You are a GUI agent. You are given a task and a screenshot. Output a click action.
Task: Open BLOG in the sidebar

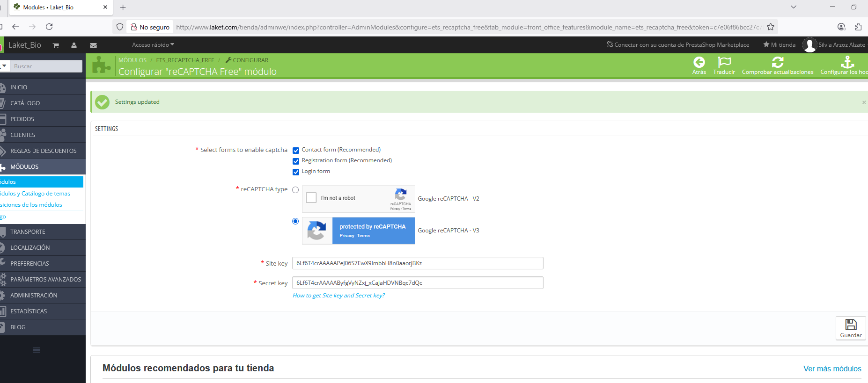(x=43, y=327)
